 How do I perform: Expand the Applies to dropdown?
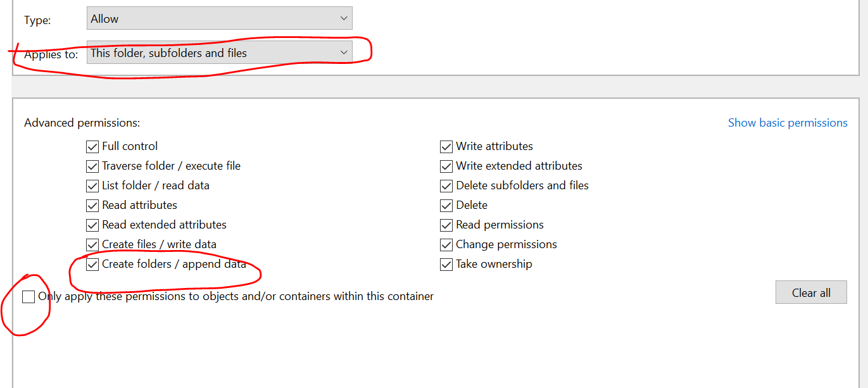click(x=219, y=53)
